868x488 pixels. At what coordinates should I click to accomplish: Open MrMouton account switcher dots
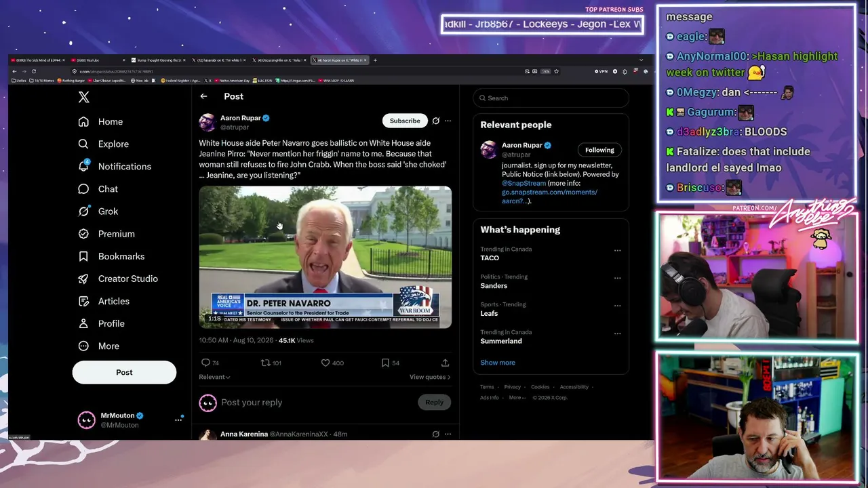pos(178,420)
